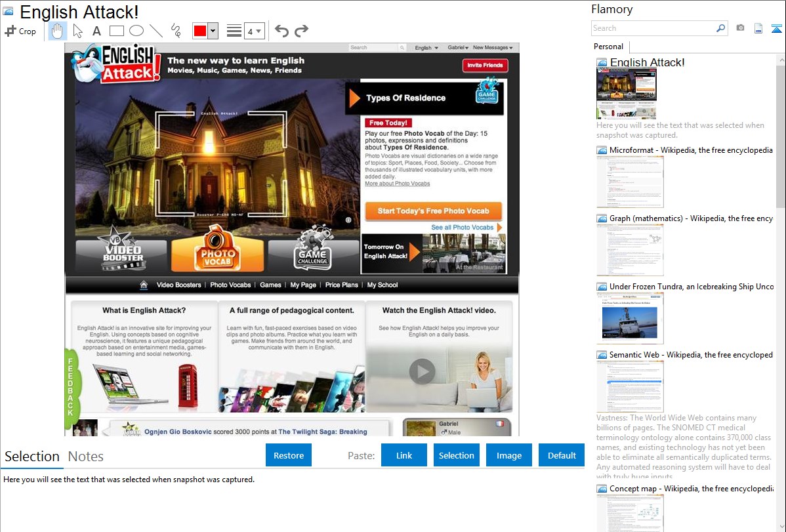Image resolution: width=786 pixels, height=532 pixels.
Task: Choose the straight line tool
Action: (x=156, y=31)
